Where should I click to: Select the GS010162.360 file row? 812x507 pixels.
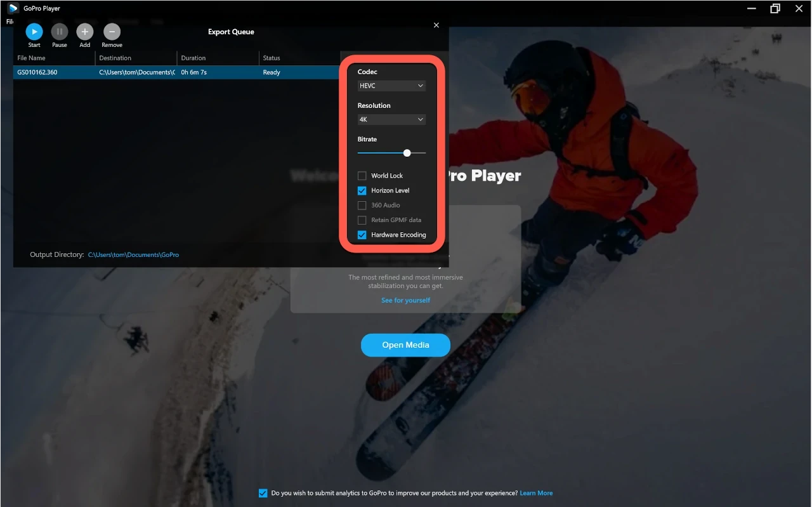(176, 72)
